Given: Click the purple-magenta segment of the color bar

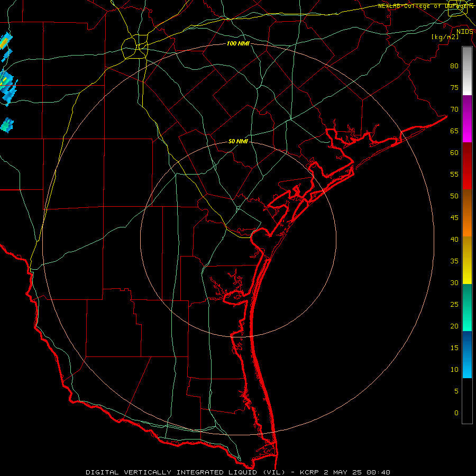Looking at the screenshot, I should 467,118.
